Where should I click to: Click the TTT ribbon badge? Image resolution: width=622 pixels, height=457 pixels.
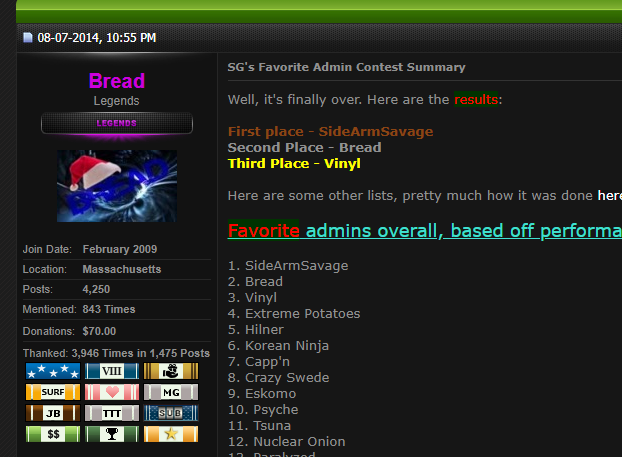112,413
